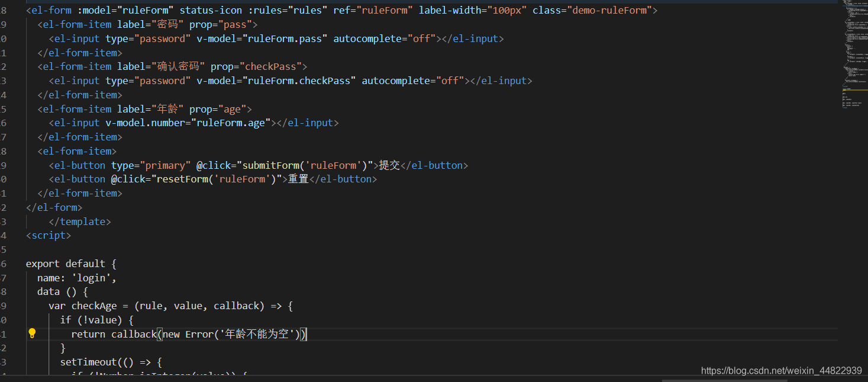Click the yellow lightbulb quick-fix icon
This screenshot has height=382, width=868.
coord(33,333)
